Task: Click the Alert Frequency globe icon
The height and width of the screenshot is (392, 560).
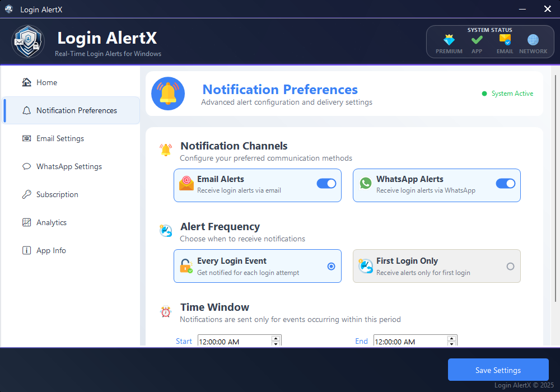Action: pyautogui.click(x=166, y=230)
